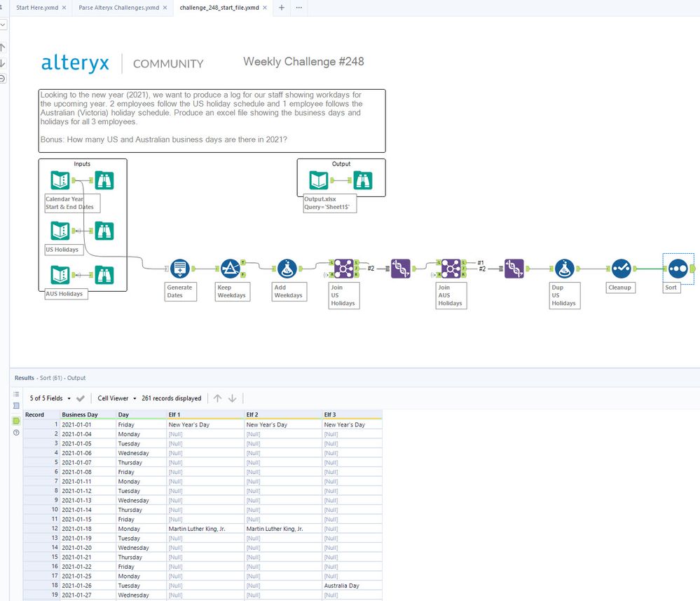Click the Day column header
Viewport: 700px width, 601px height.
coord(141,414)
